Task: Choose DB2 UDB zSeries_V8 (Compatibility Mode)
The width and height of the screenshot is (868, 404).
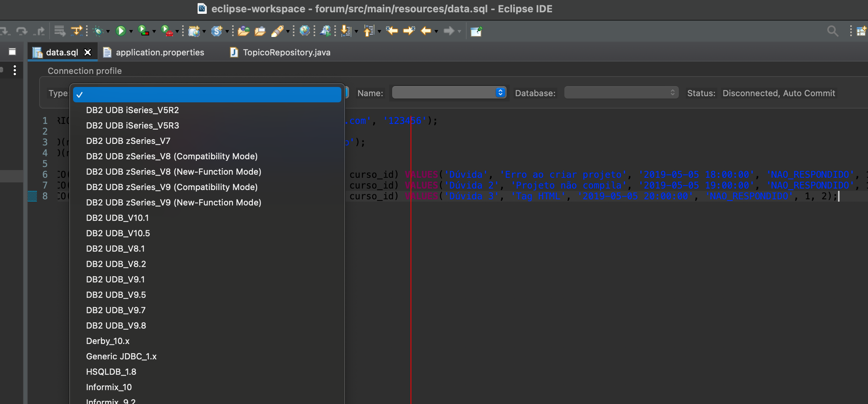Action: pos(207,156)
